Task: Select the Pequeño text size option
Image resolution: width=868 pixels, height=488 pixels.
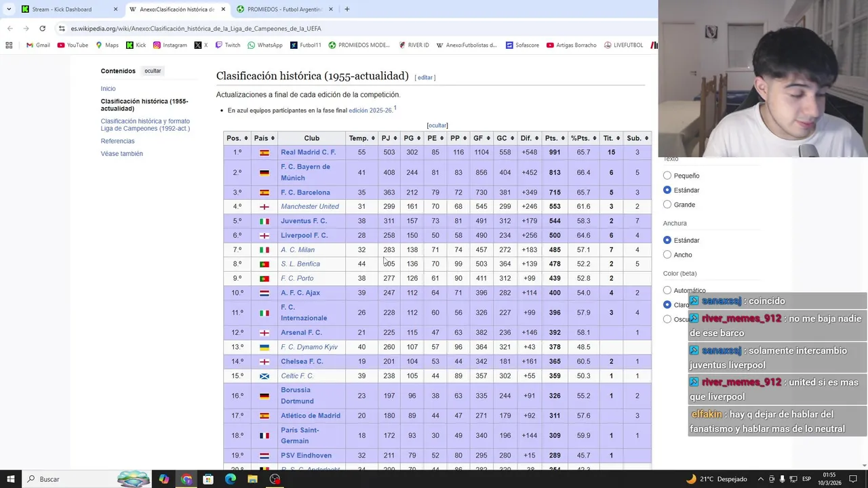Action: (667, 176)
